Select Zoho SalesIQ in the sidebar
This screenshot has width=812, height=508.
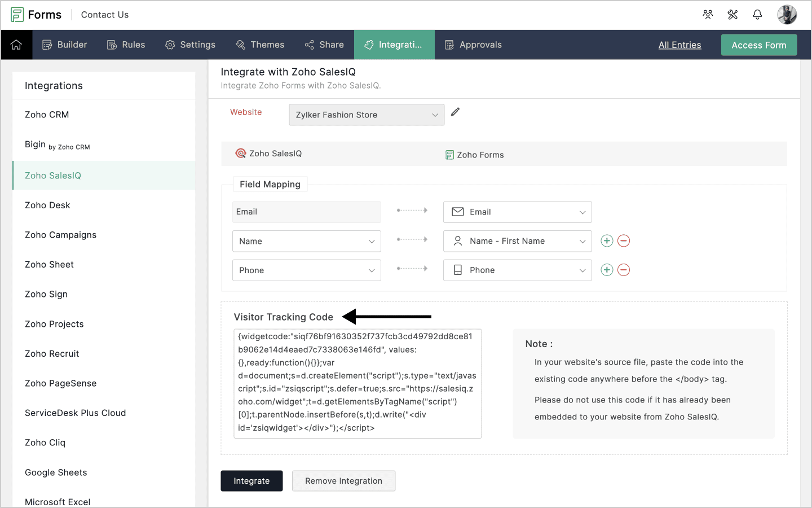tap(104, 176)
